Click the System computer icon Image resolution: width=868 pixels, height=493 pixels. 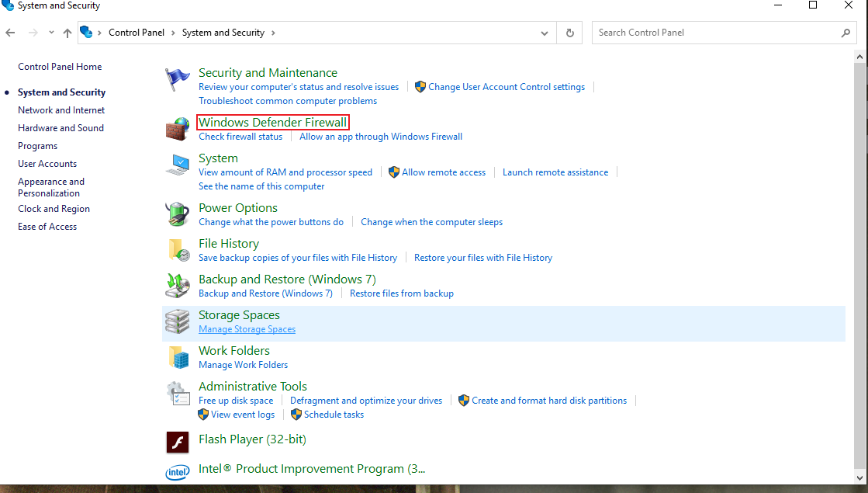[177, 165]
